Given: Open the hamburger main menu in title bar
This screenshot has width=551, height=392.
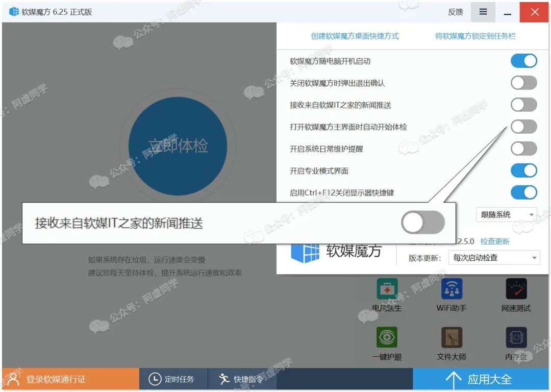Looking at the screenshot, I should pyautogui.click(x=483, y=12).
